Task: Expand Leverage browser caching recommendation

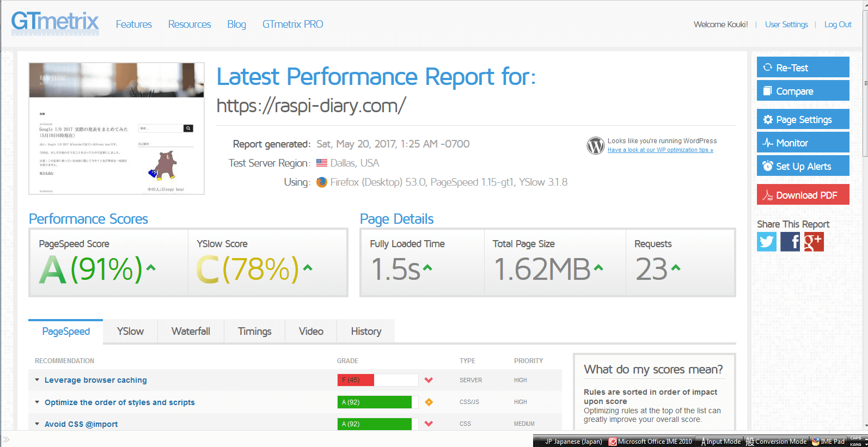Action: (x=37, y=380)
